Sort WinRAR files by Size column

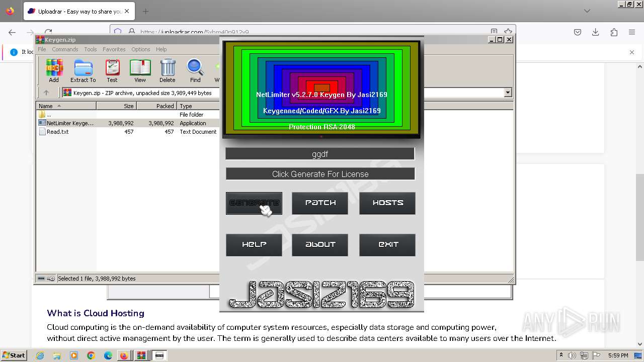tap(116, 106)
